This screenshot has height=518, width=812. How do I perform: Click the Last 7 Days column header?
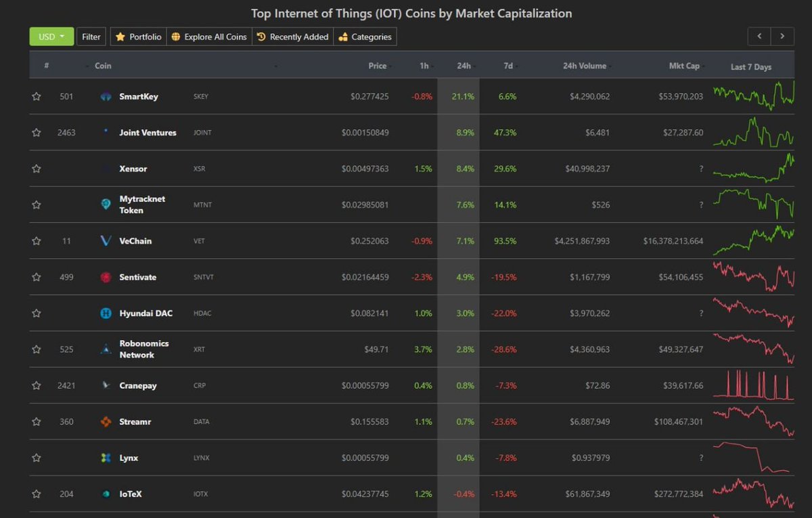pos(751,67)
